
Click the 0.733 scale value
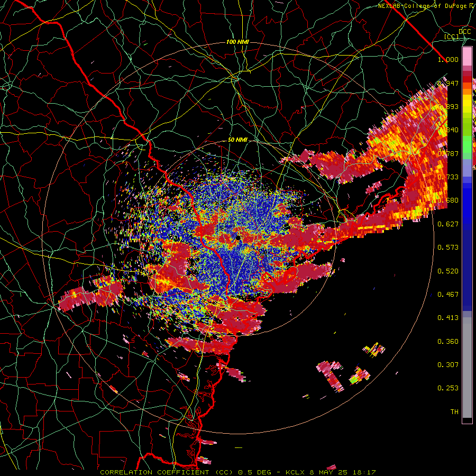(448, 177)
